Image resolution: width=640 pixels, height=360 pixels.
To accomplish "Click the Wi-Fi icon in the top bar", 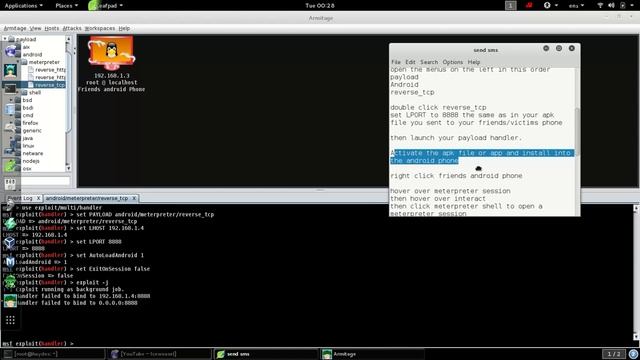I will (x=600, y=5).
